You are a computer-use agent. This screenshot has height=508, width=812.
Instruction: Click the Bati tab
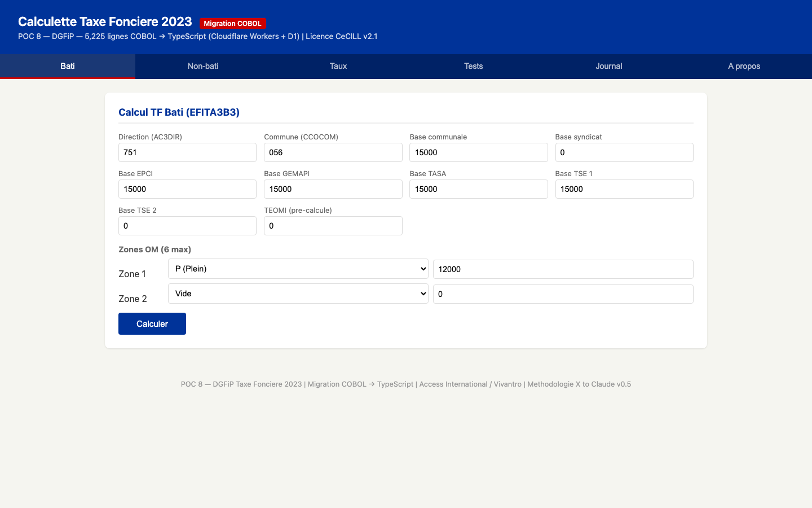point(68,66)
